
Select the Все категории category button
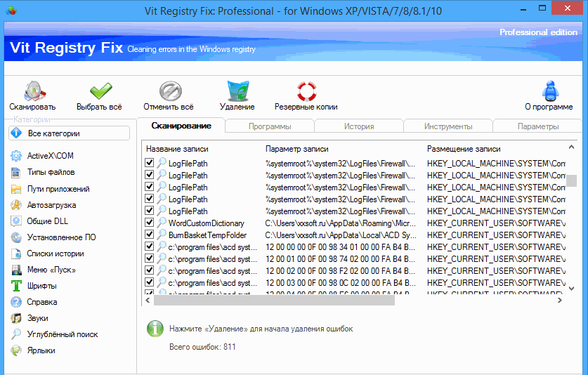click(x=69, y=133)
